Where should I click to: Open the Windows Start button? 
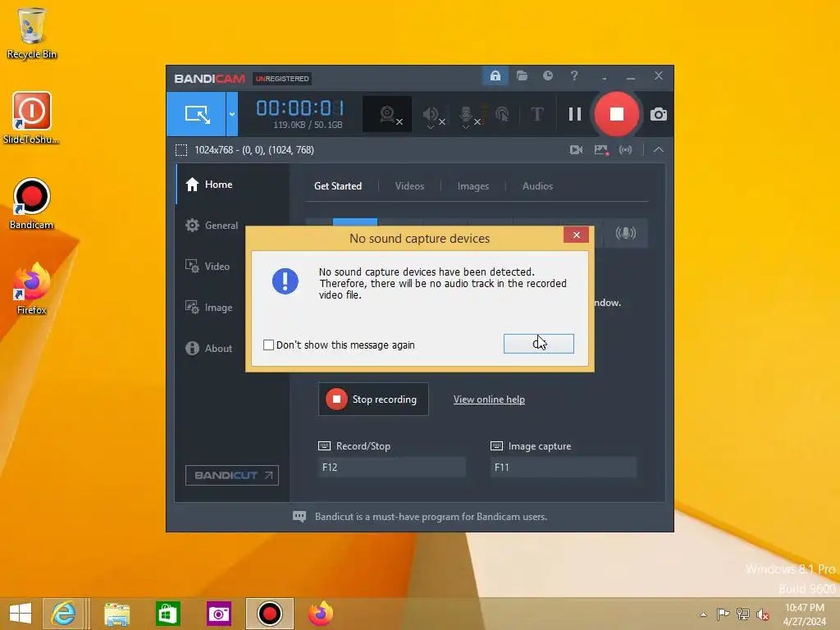click(21, 614)
